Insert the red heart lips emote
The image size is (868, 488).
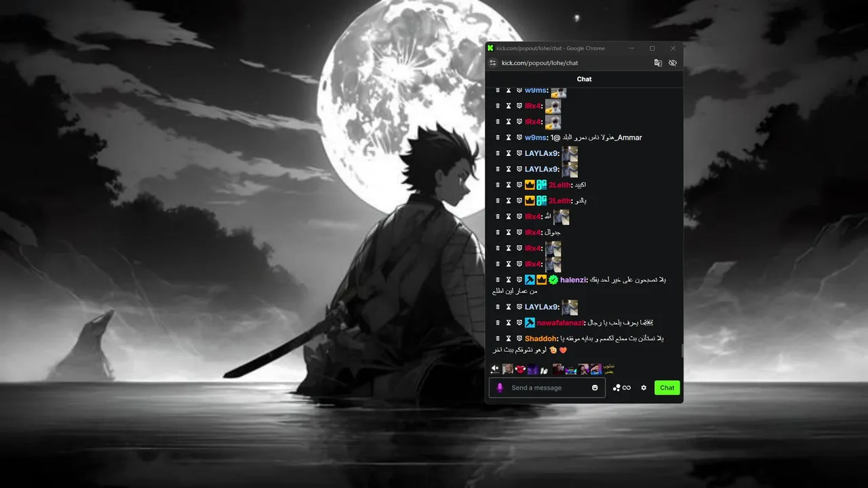tap(520, 369)
